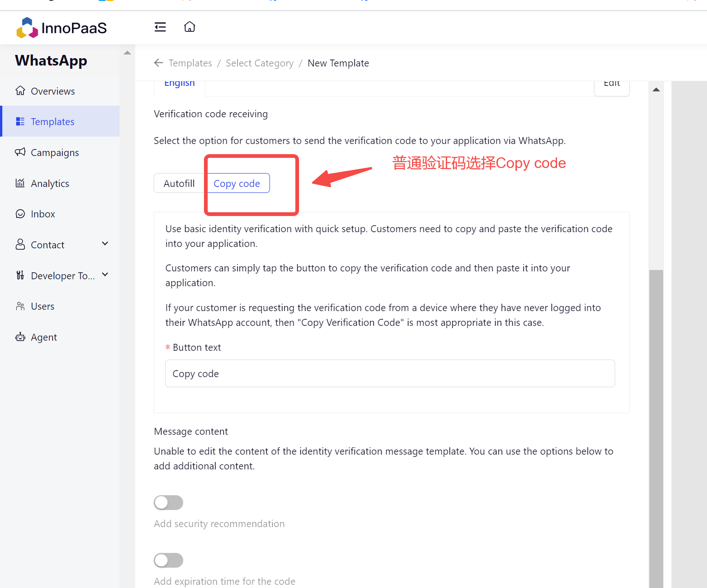This screenshot has width=707, height=588.
Task: Click New Template breadcrumb text
Action: click(x=338, y=63)
